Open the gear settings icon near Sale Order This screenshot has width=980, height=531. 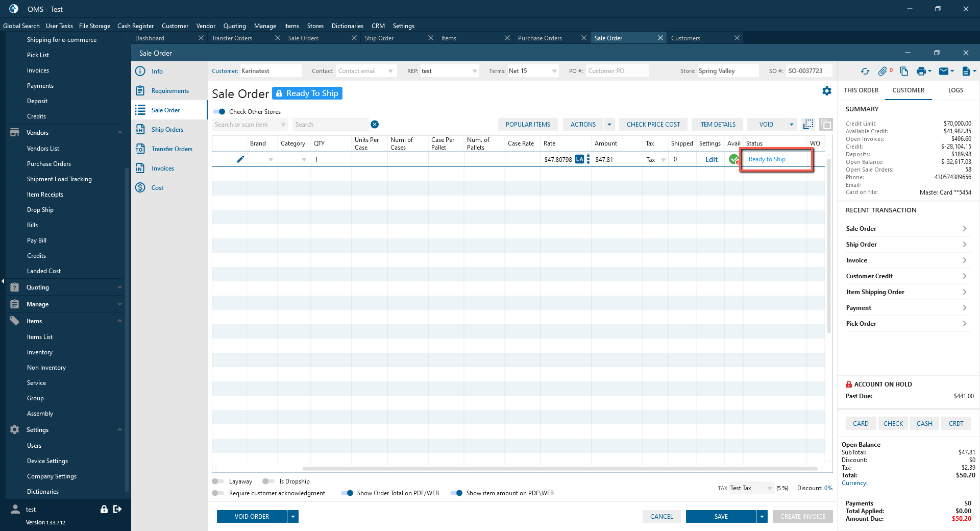tap(827, 91)
